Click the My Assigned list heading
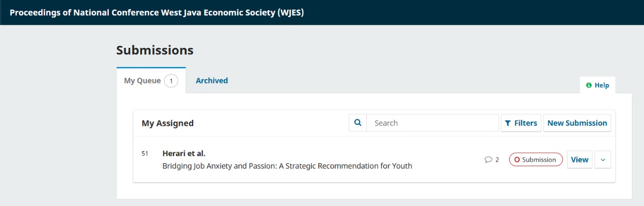Viewport: 644px width, 206px height. pyautogui.click(x=168, y=123)
